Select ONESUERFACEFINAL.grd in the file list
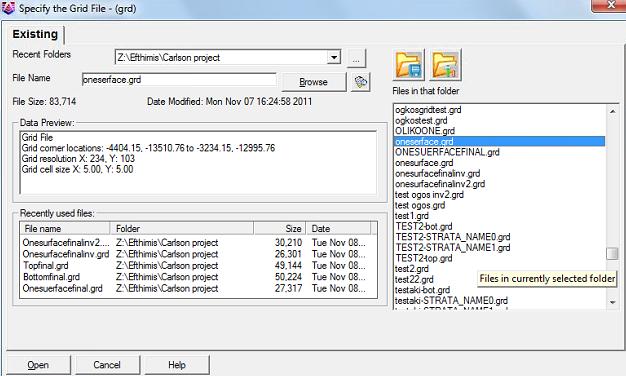Image resolution: width=626 pixels, height=376 pixels. (x=447, y=152)
